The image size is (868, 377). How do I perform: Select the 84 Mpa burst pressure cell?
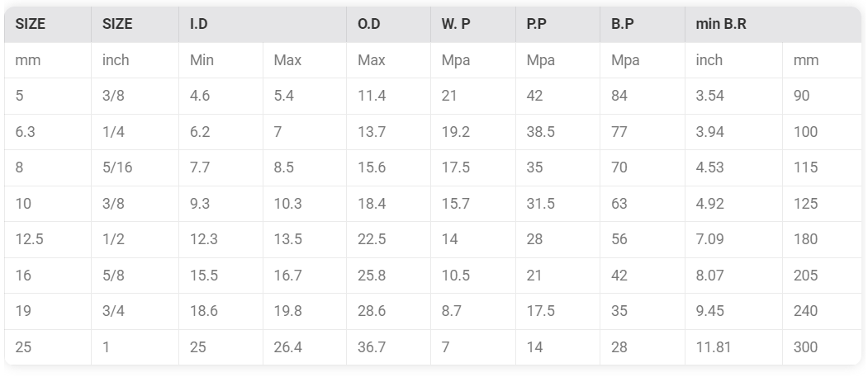(x=643, y=96)
